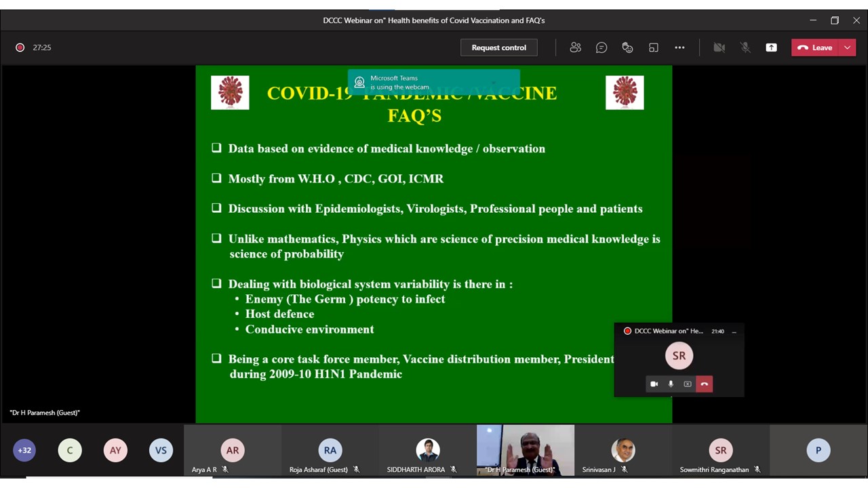The height and width of the screenshot is (488, 868).
Task: Open the reactions and raise hand menu
Action: tap(627, 47)
